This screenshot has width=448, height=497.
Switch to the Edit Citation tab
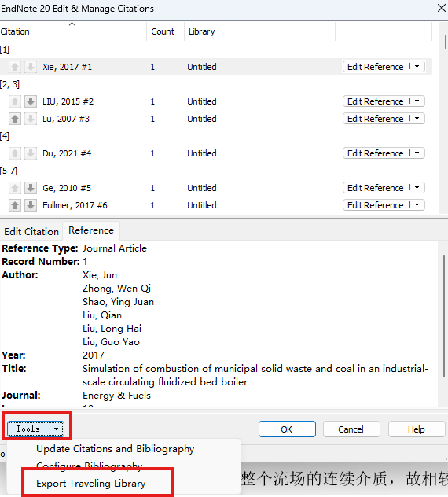point(31,232)
